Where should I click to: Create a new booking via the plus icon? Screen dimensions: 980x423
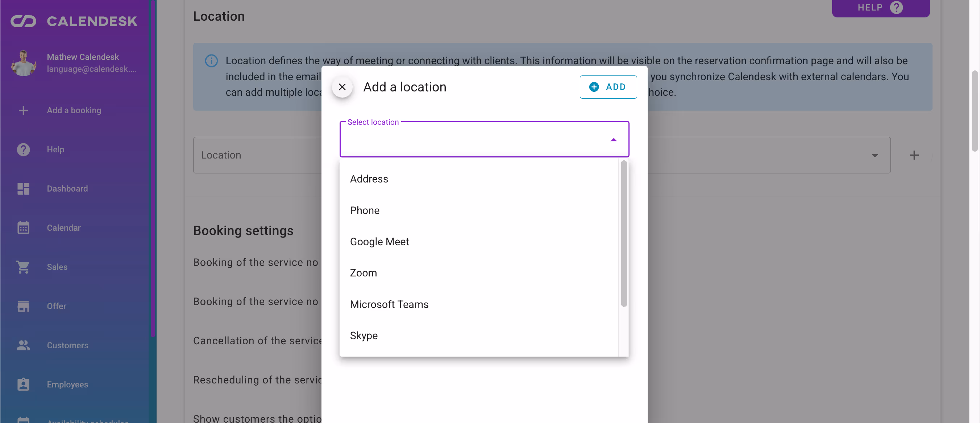pos(23,110)
